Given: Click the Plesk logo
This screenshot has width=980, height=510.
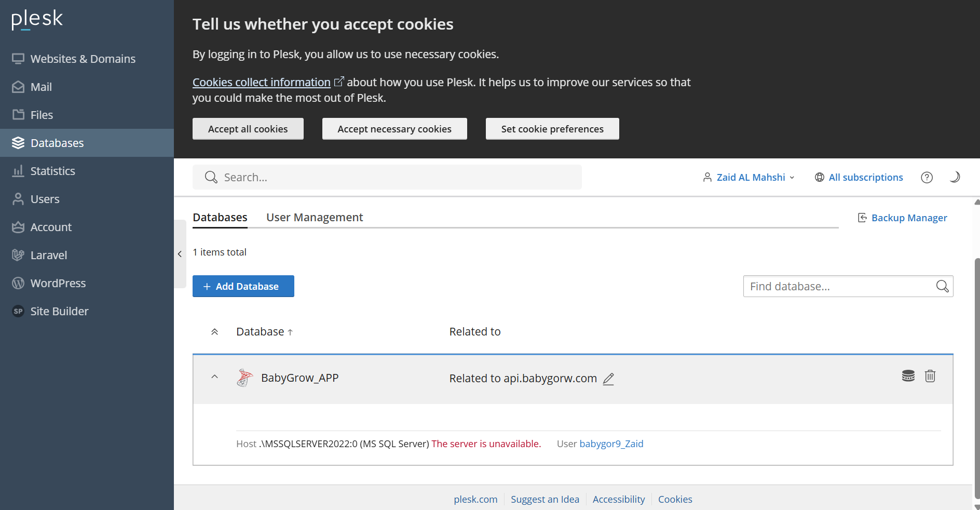Looking at the screenshot, I should 37,19.
